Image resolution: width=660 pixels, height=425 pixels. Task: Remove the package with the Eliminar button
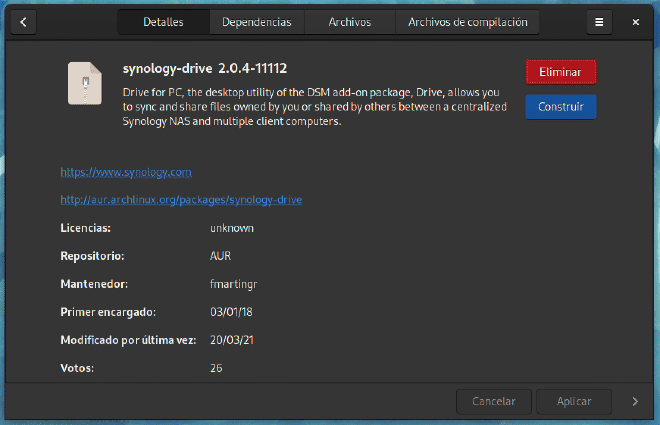pos(561,72)
